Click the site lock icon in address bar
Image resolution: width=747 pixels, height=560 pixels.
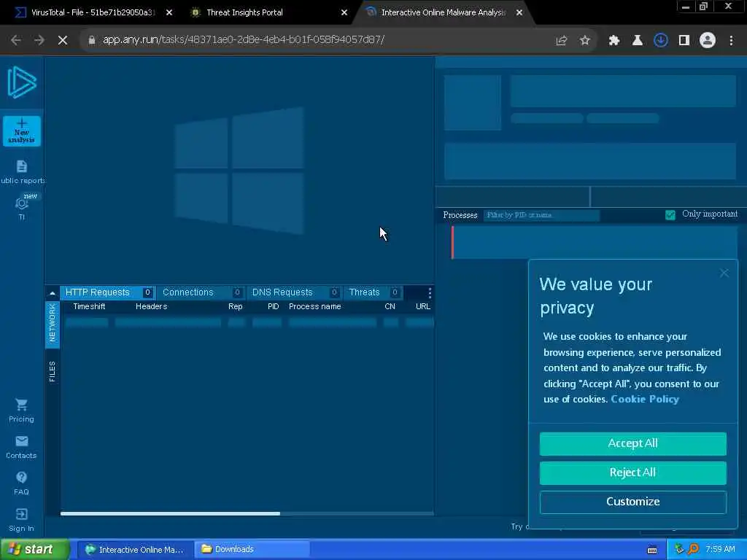[91, 40]
